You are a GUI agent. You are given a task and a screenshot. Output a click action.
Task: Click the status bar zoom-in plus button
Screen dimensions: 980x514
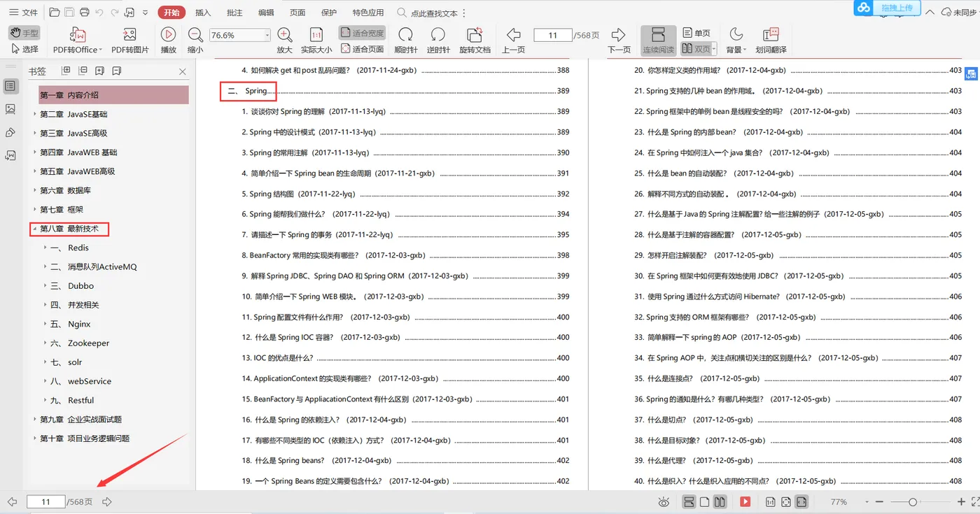point(961,502)
